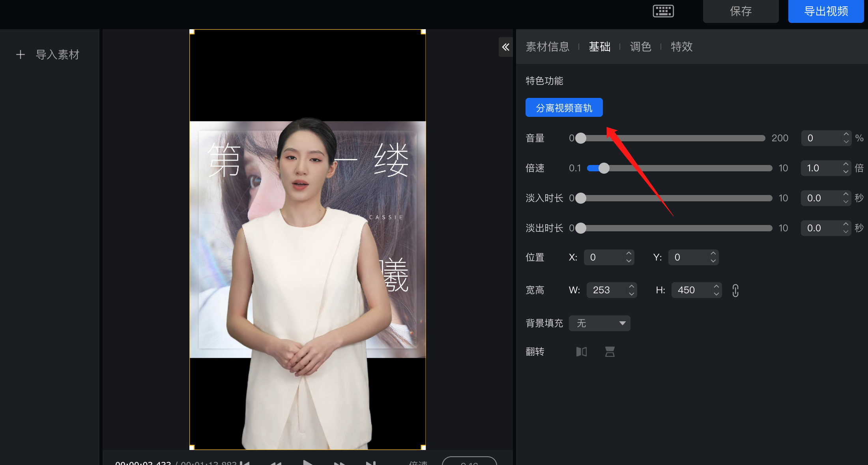Click the keyboard shortcuts icon
The width and height of the screenshot is (868, 465).
[663, 11]
